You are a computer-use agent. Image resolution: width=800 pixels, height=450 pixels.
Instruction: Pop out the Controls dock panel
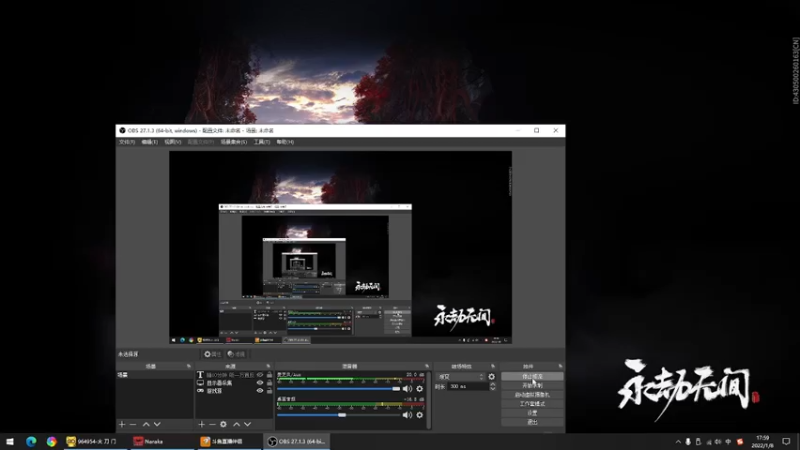[560, 366]
